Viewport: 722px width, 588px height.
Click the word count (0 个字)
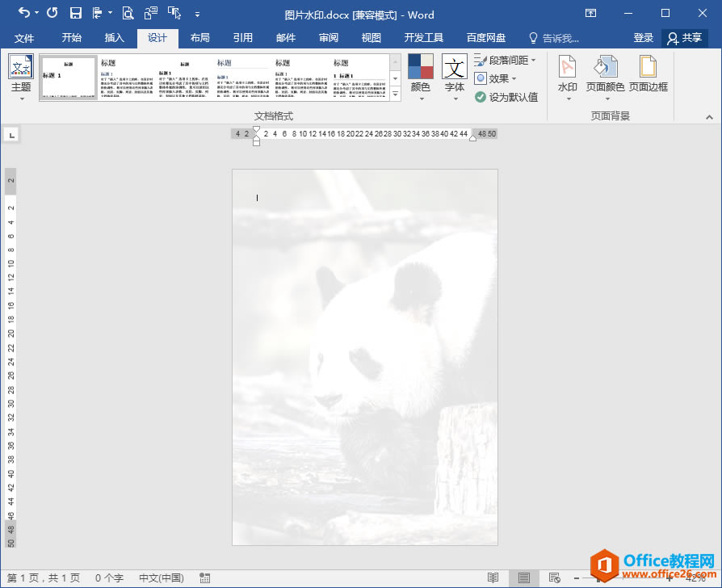(109, 577)
